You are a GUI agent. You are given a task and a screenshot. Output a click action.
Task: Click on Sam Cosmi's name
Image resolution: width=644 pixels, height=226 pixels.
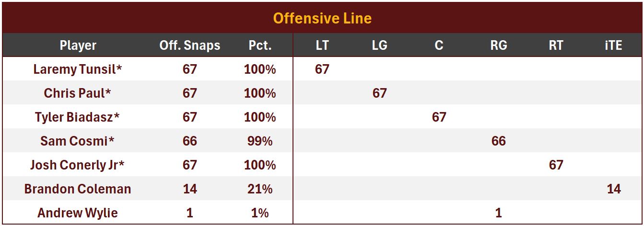tap(78, 141)
